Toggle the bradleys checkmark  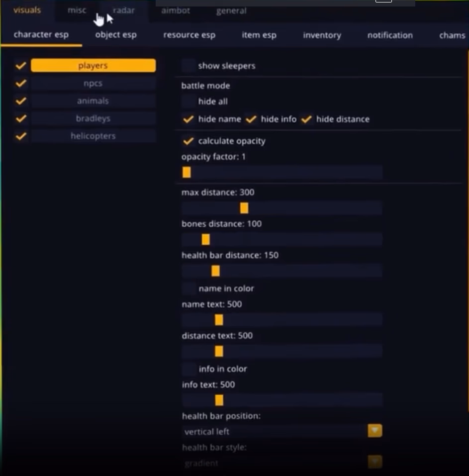21,118
